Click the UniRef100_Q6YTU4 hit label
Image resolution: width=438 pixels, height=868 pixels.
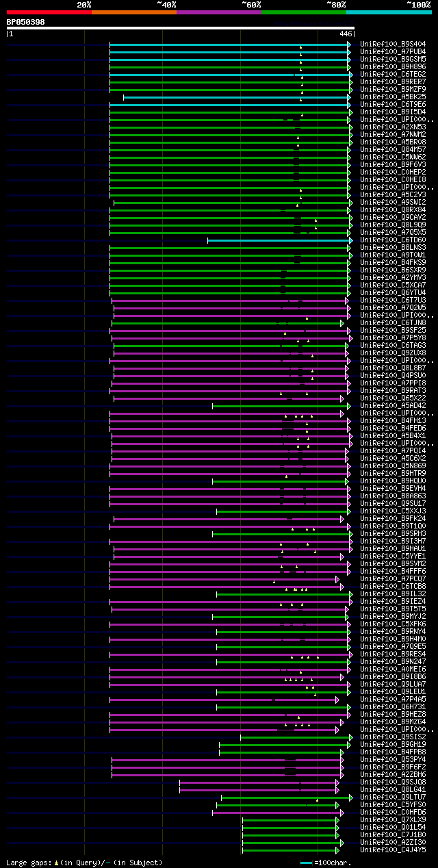click(393, 293)
